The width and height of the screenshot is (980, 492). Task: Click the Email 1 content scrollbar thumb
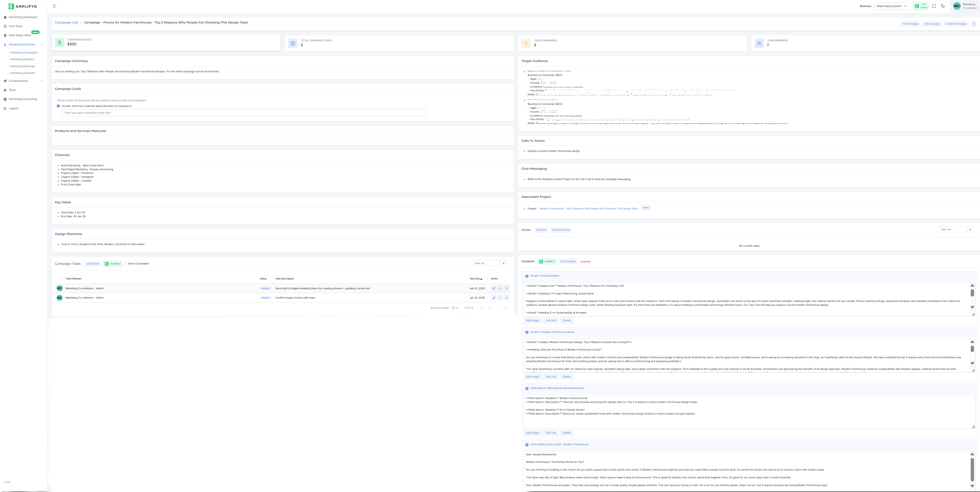point(972,293)
